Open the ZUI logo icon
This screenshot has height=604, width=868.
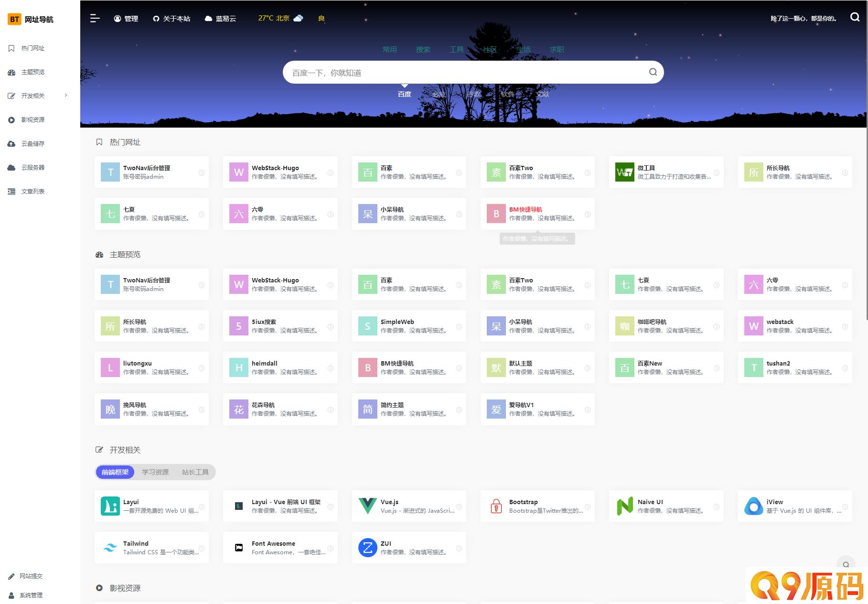(367, 548)
